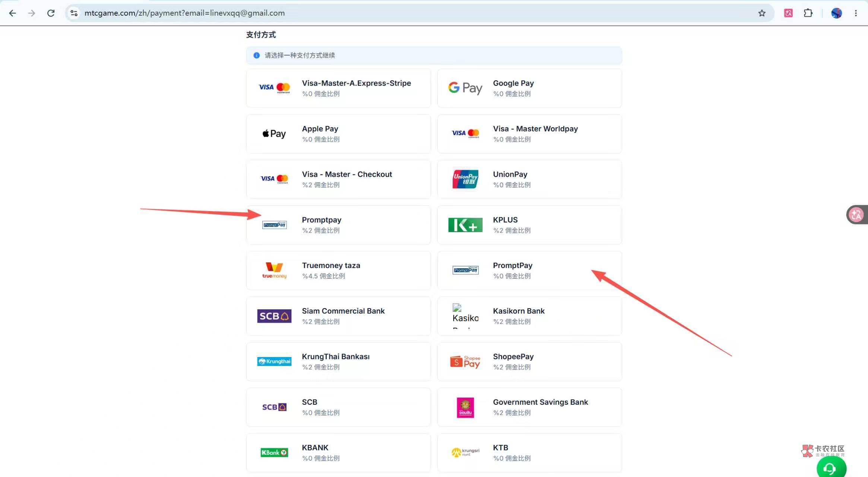The height and width of the screenshot is (477, 868).
Task: Reload the page with the refresh icon
Action: point(51,13)
